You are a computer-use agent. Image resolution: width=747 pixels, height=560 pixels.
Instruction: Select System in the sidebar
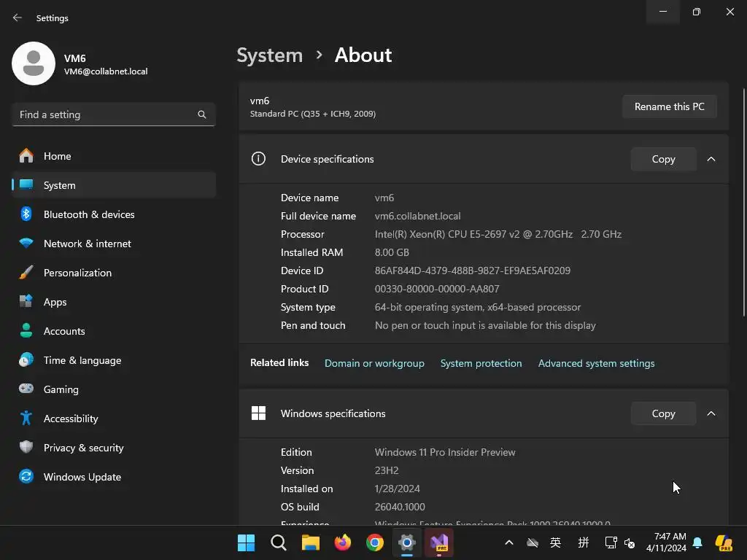tap(113, 185)
